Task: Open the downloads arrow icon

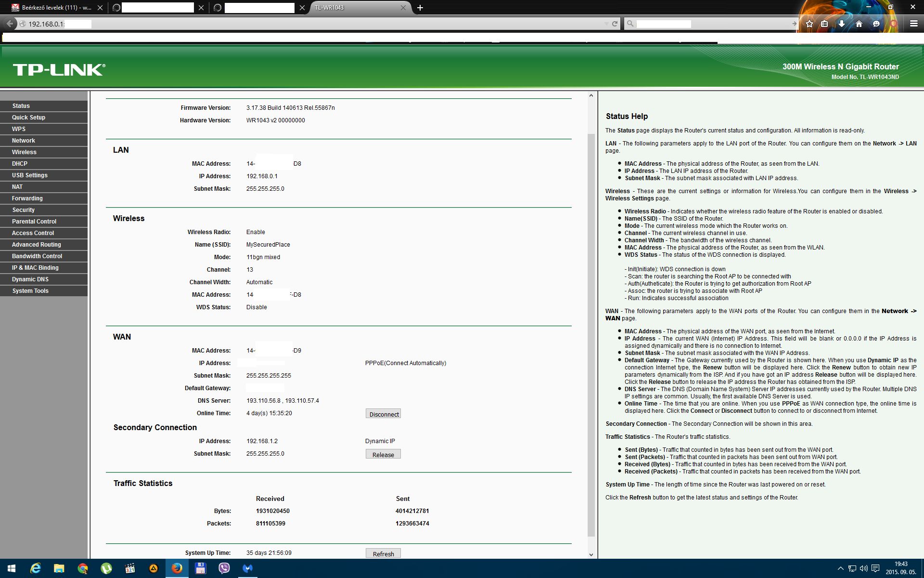Action: (x=842, y=24)
